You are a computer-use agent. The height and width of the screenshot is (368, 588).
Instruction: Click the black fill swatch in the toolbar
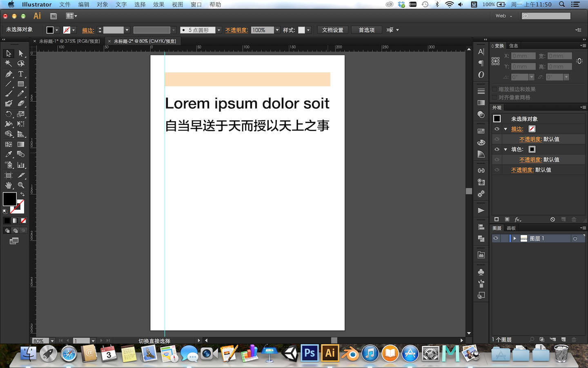tap(10, 199)
